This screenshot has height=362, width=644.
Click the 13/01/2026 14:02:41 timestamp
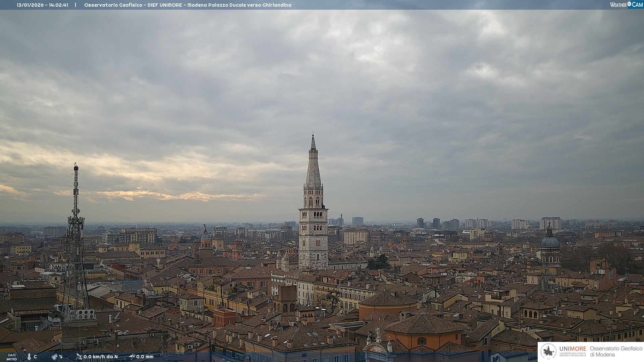(x=43, y=5)
